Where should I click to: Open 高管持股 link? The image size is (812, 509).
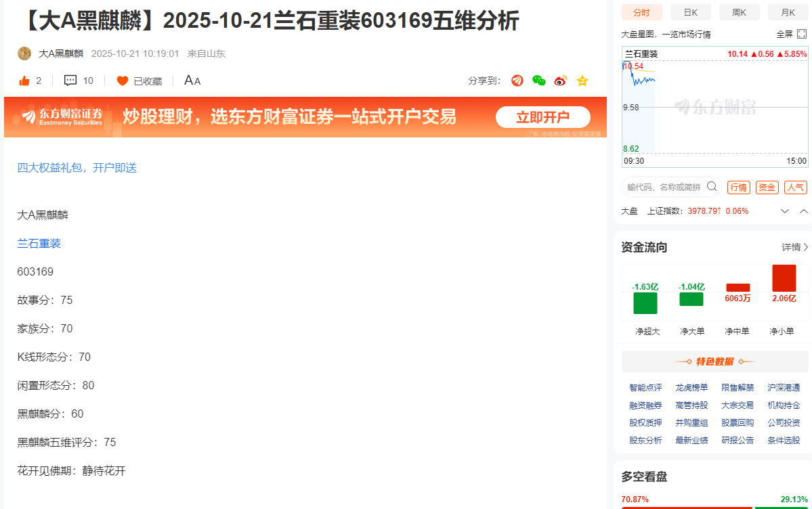691,405
